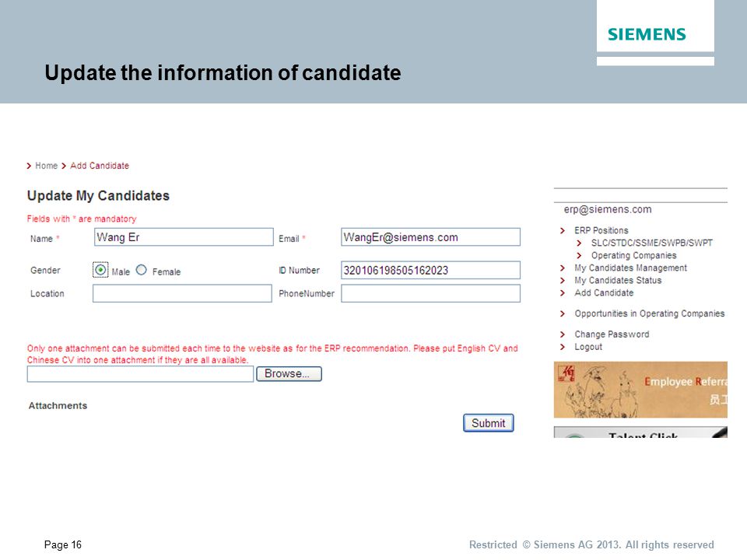Click the red arrow beside Logout
The height and width of the screenshot is (560, 747).
pos(563,347)
